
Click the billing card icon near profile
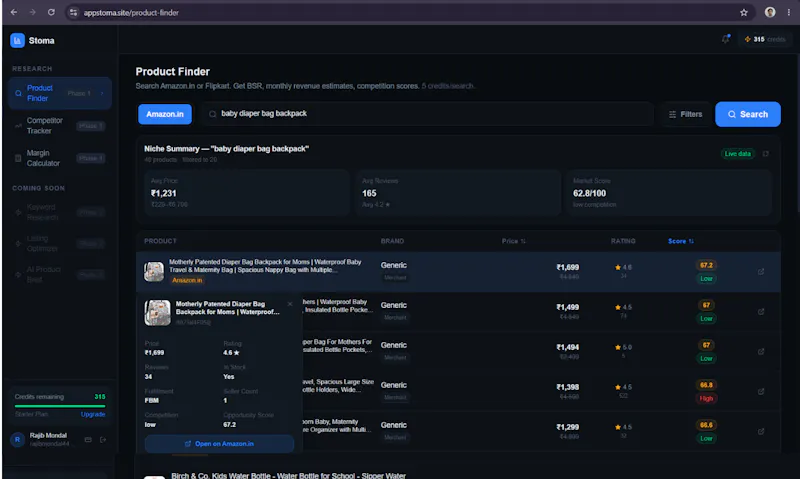pos(88,439)
